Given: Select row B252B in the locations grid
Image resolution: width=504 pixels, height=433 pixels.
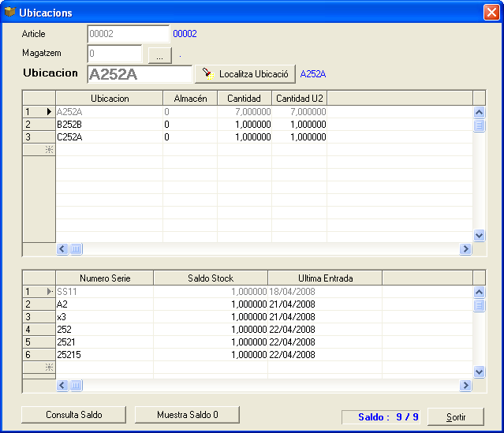Looking at the screenshot, I should [109, 125].
